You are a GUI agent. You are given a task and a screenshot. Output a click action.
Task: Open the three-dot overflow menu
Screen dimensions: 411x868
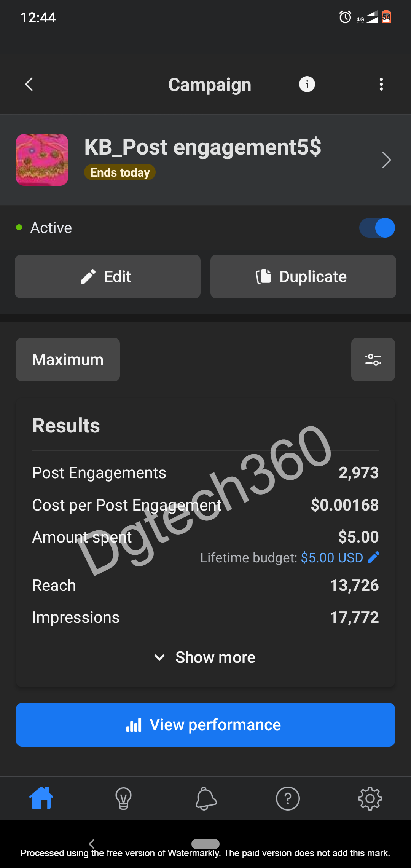[x=381, y=84]
